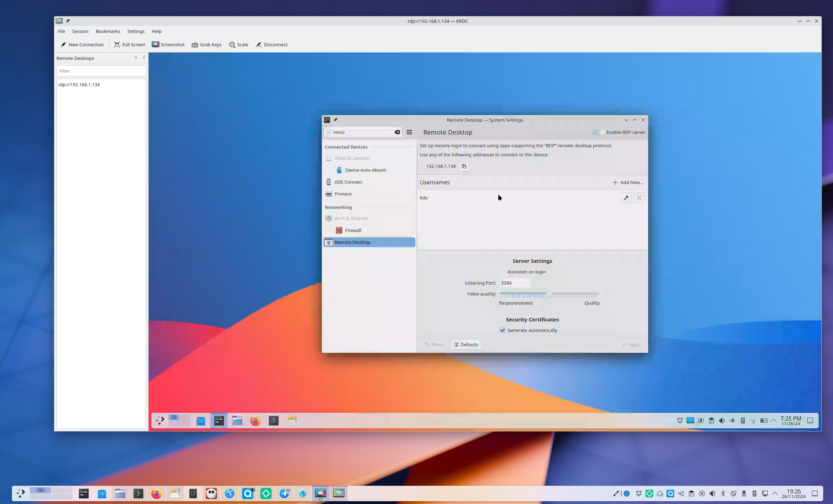Disconnect from the remote desktop
Screen dimensions: 833x504
click(272, 45)
